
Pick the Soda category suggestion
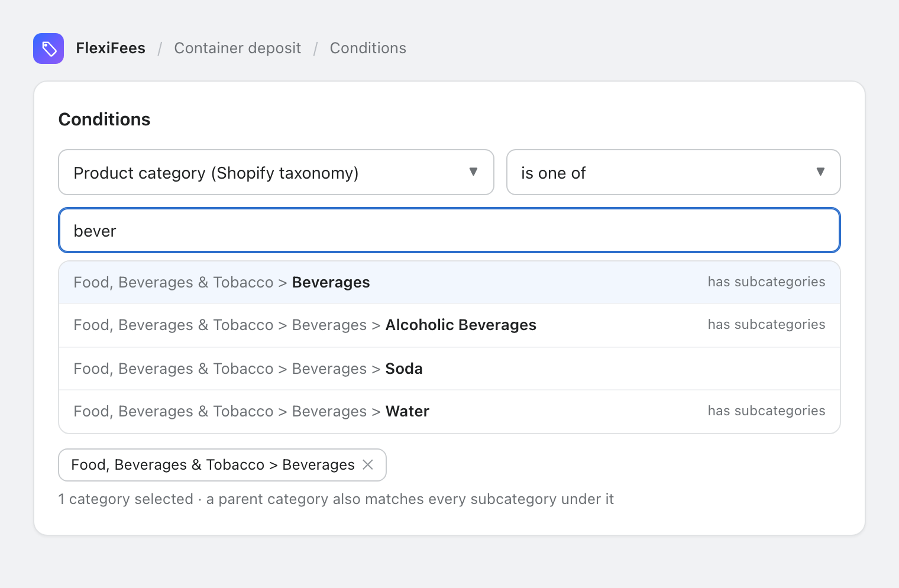pos(449,369)
